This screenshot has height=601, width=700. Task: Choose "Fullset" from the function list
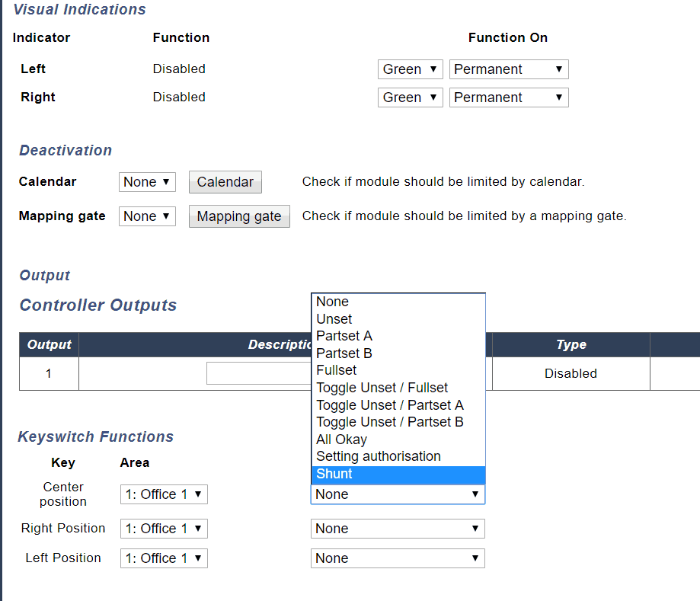[336, 370]
